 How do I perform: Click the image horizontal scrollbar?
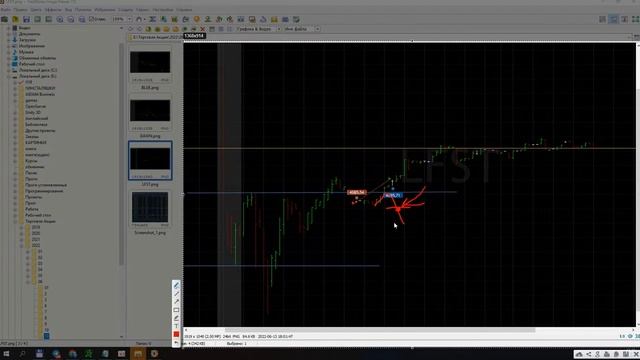click(x=380, y=330)
